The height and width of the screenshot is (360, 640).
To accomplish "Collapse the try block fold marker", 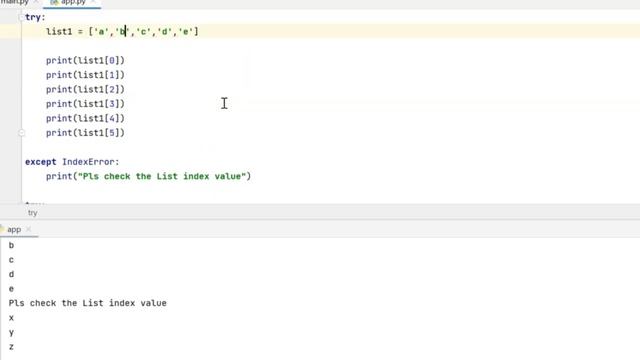I will coord(21,17).
